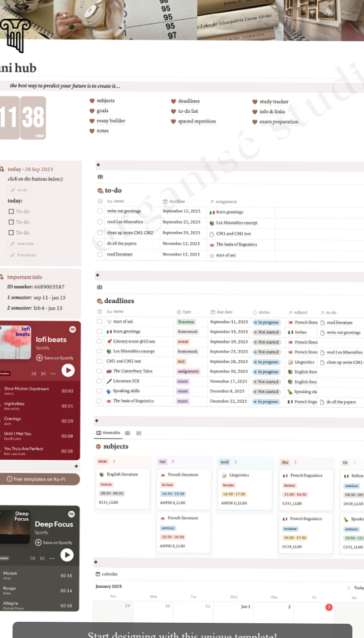
Task: Open the status column header in deadlines
Action: 261,312
